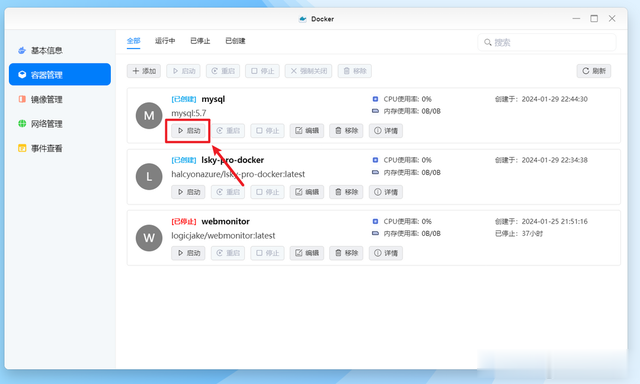640x384 pixels.
Task: Switch to the 已创建 tab
Action: pyautogui.click(x=235, y=41)
